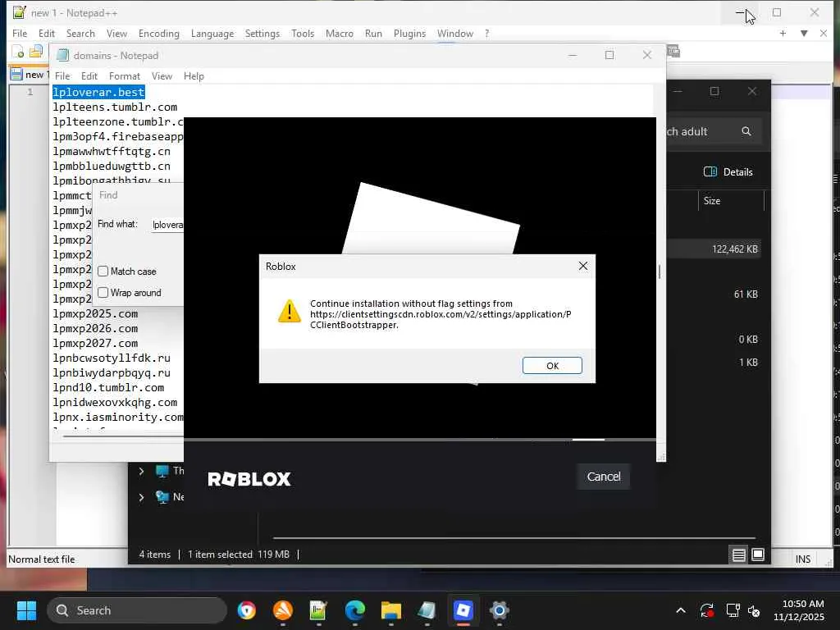The width and height of the screenshot is (840, 630).
Task: Open View menu in domains Notepad
Action: [162, 76]
